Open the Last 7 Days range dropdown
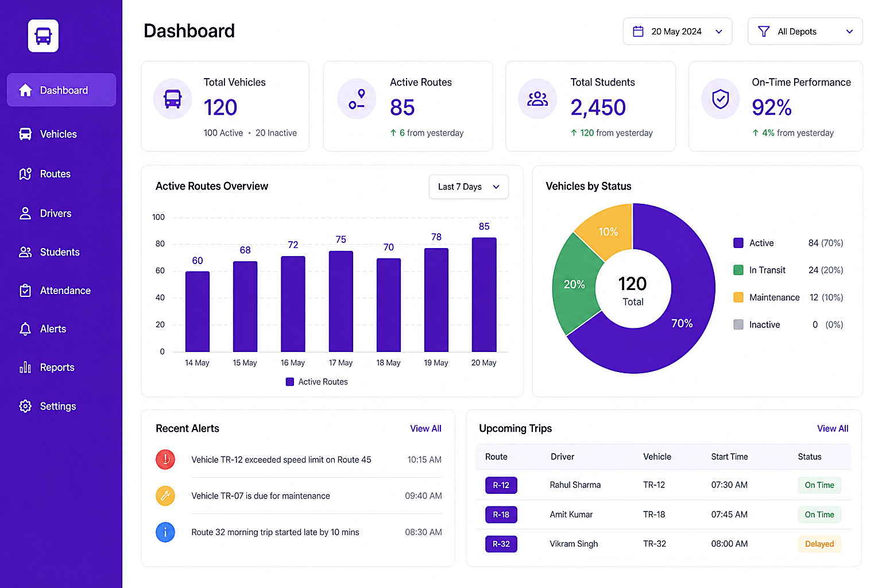This screenshot has width=882, height=588. [x=469, y=187]
